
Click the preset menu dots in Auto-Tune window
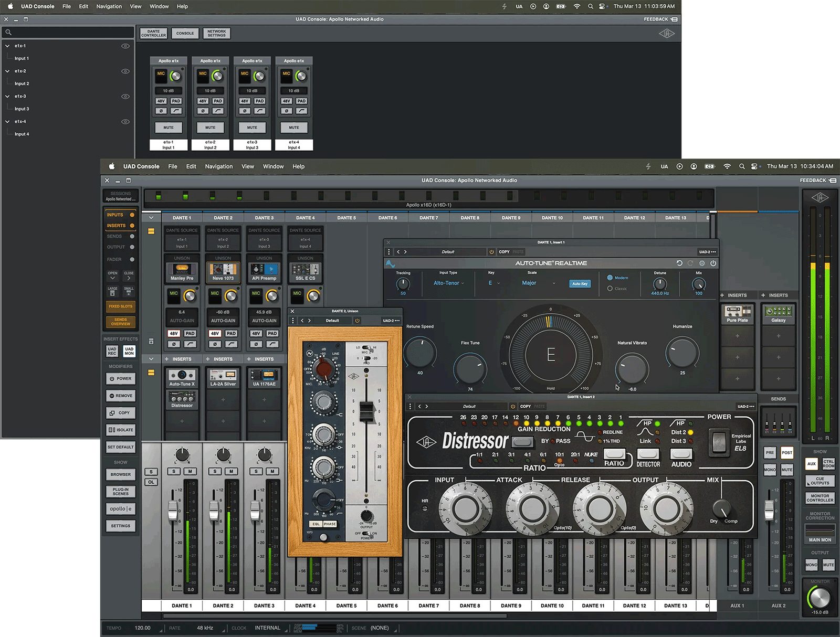click(x=388, y=252)
